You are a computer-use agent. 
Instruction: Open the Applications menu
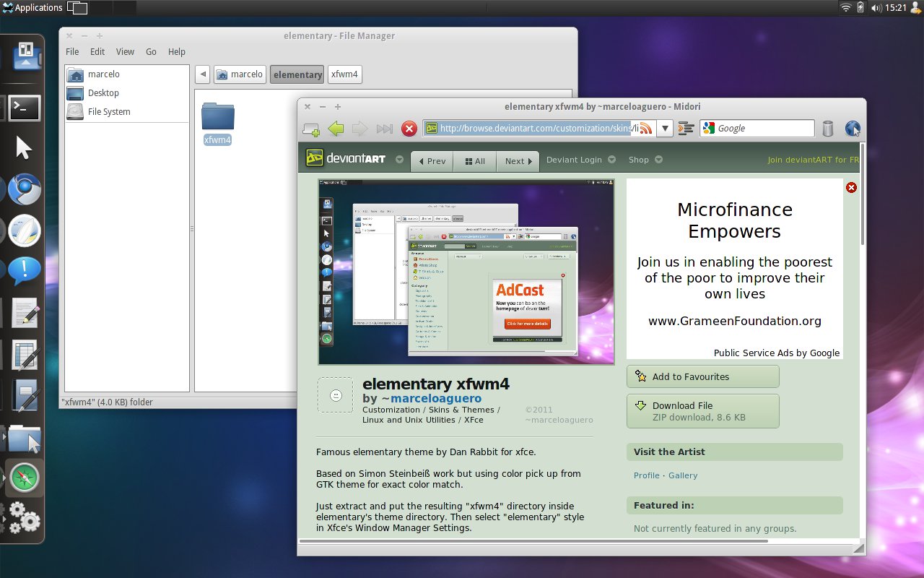[x=32, y=7]
